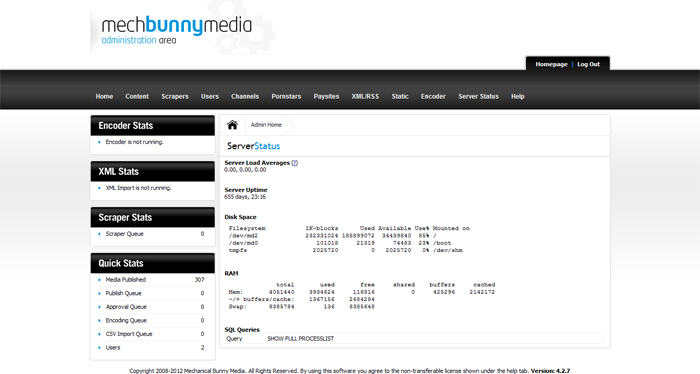Viewport: 700px width, 374px height.
Task: Click the /dev/md2 filesystem row
Action: (x=333, y=236)
